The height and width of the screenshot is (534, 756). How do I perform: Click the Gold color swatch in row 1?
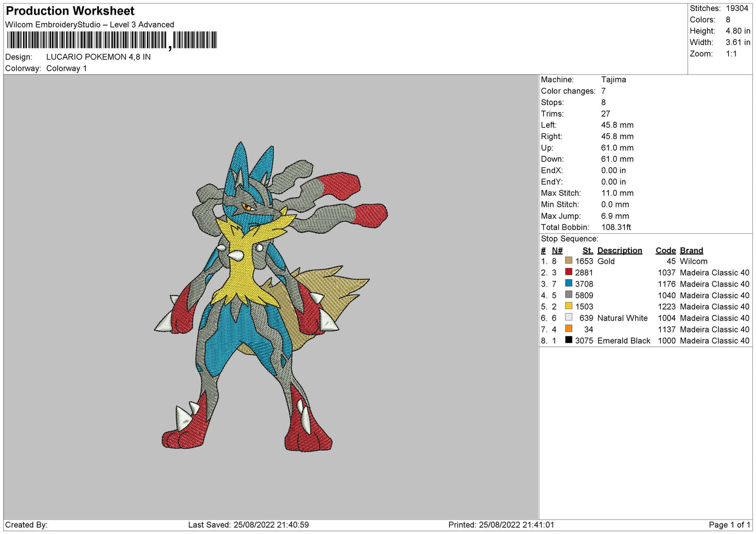click(568, 260)
